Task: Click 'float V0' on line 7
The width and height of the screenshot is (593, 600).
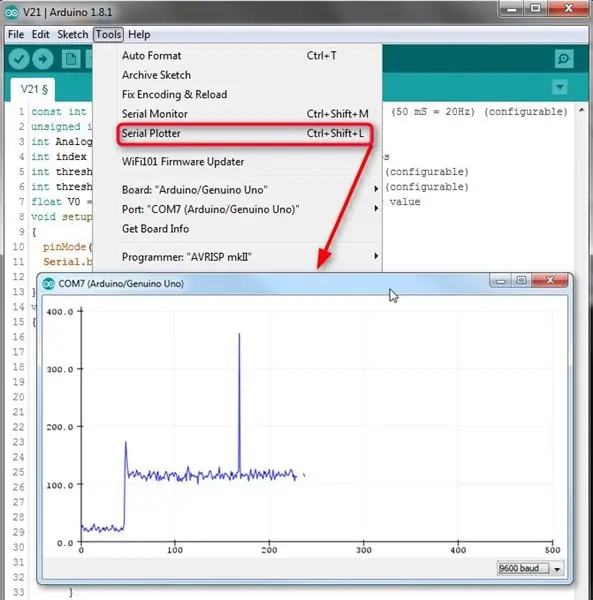Action: pos(56,202)
